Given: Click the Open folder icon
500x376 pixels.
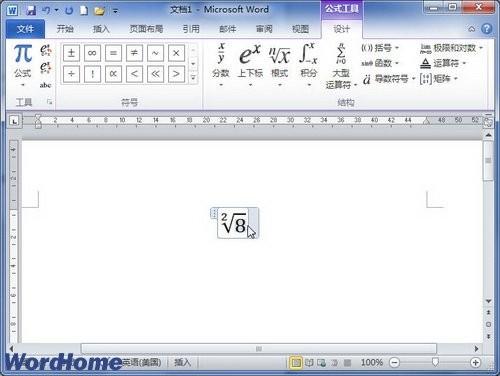Looking at the screenshot, I should 99,10.
